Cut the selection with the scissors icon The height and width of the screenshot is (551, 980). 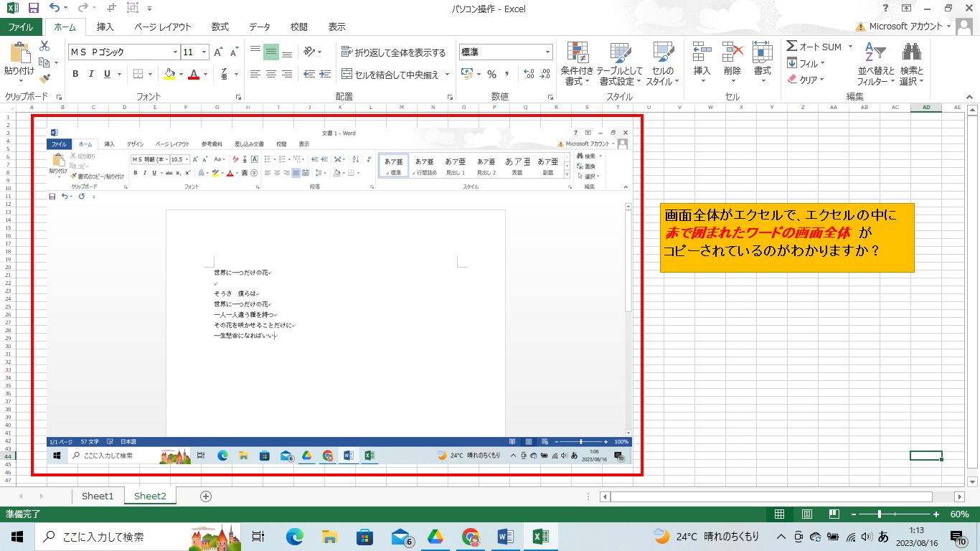coord(44,46)
